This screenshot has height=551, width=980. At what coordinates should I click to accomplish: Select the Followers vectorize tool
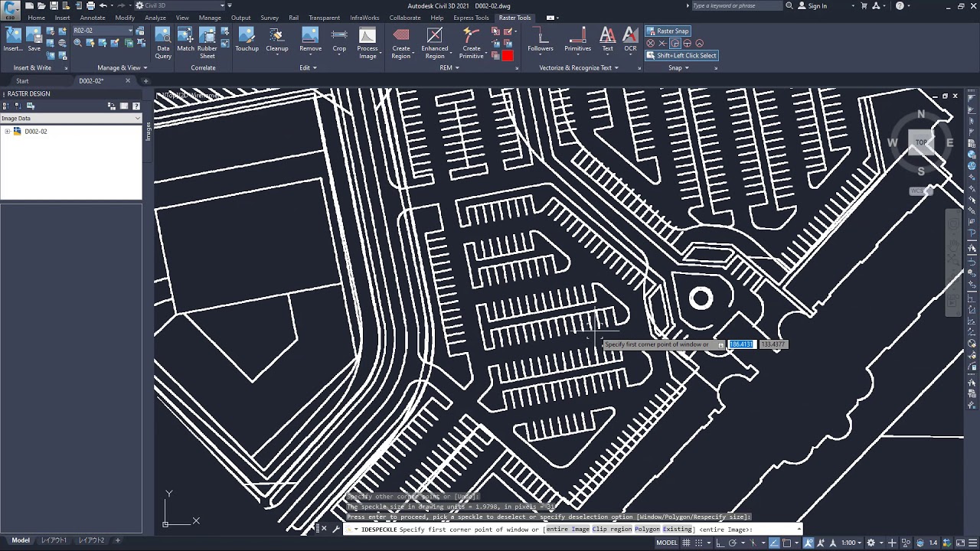point(541,40)
